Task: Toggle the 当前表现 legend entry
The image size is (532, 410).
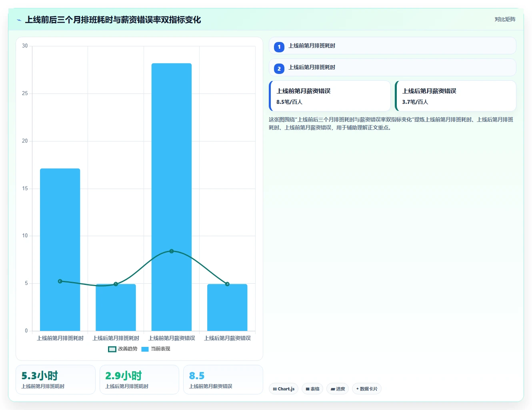Action: point(156,349)
